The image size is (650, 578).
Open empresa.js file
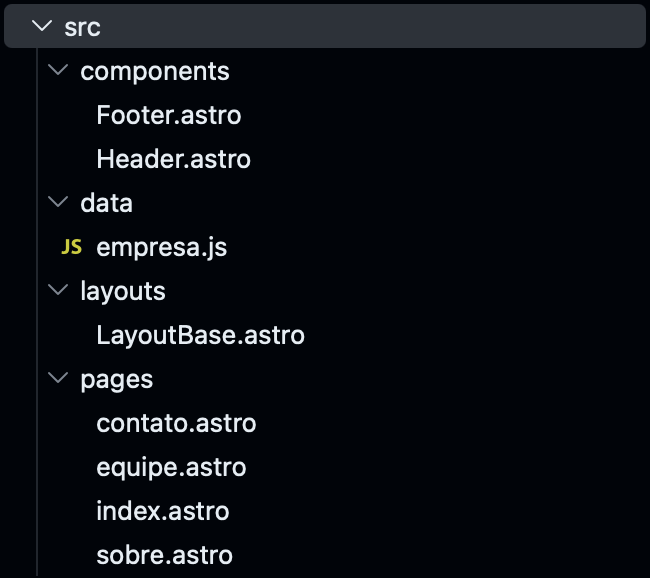(162, 248)
